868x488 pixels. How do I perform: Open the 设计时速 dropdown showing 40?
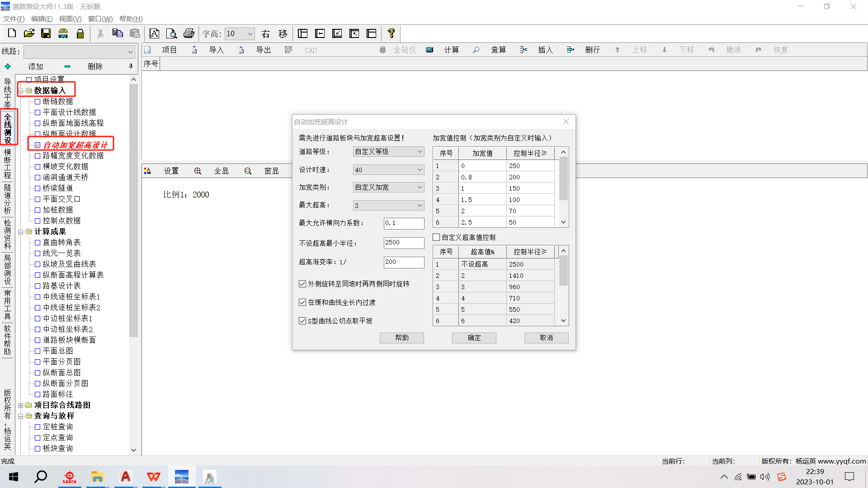click(x=388, y=170)
